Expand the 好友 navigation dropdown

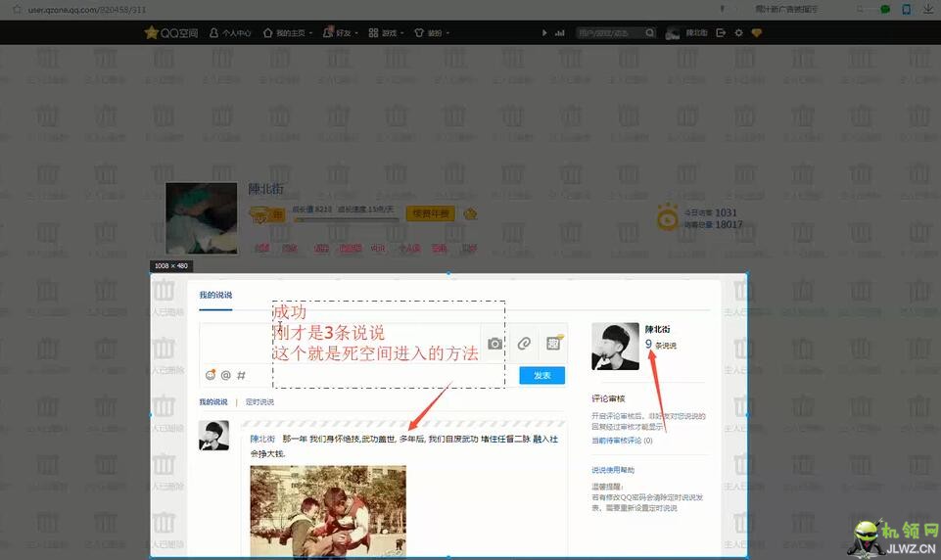click(341, 33)
